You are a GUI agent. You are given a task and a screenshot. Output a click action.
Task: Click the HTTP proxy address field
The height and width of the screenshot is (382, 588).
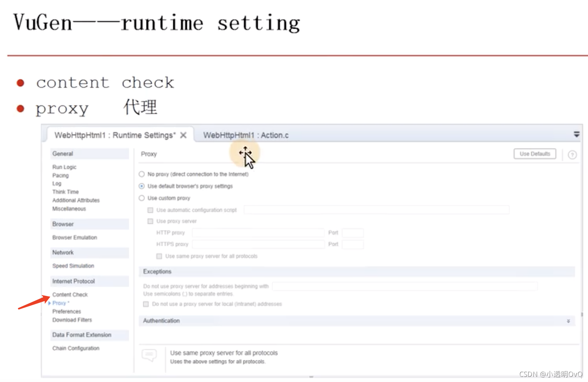[258, 233]
